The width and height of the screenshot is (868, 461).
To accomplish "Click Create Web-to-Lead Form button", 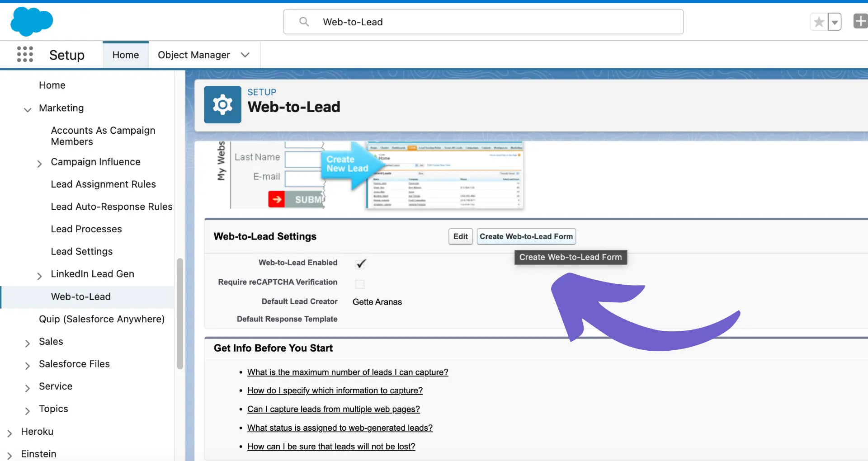I will 526,236.
